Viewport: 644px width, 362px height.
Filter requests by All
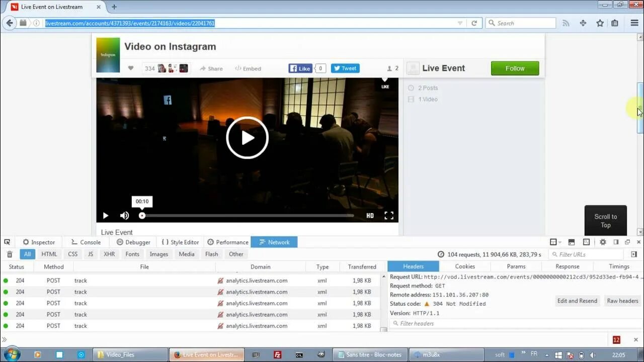tap(27, 254)
